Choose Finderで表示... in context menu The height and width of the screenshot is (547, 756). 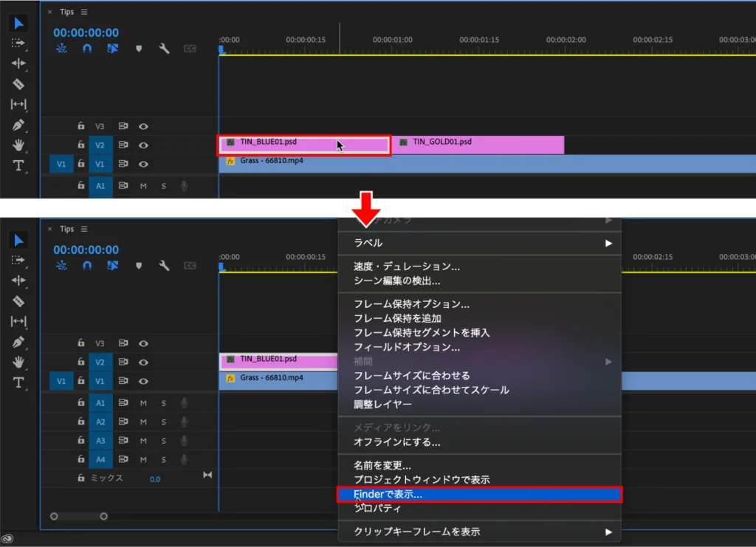pos(479,495)
